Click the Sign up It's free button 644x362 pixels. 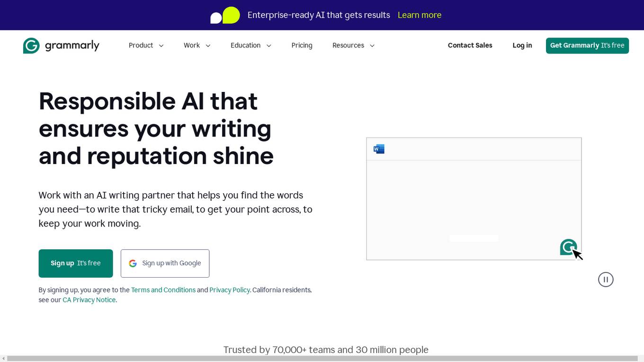(76, 263)
